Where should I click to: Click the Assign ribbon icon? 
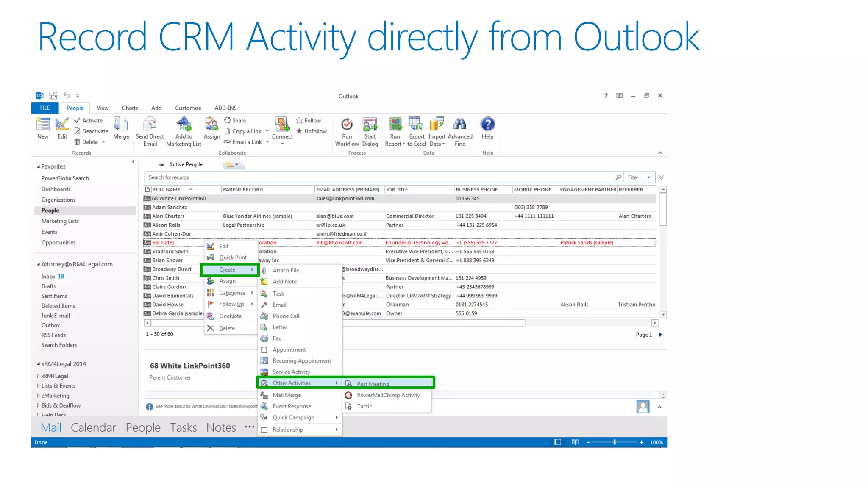pos(211,124)
